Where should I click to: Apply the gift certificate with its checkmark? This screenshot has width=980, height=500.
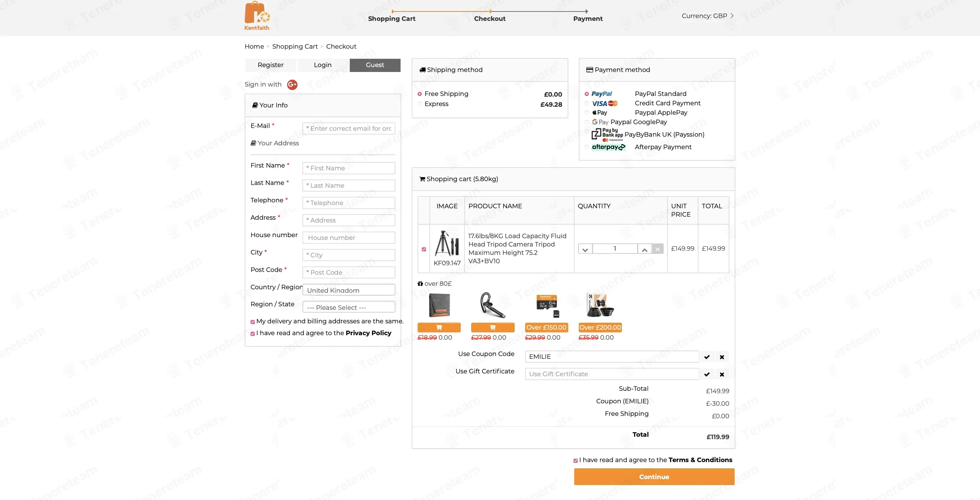[x=706, y=374]
